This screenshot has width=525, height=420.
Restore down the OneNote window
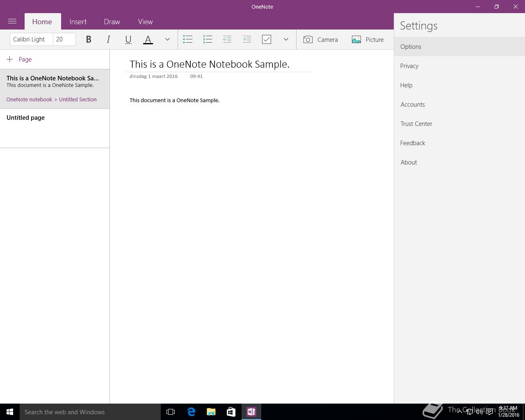(497, 7)
